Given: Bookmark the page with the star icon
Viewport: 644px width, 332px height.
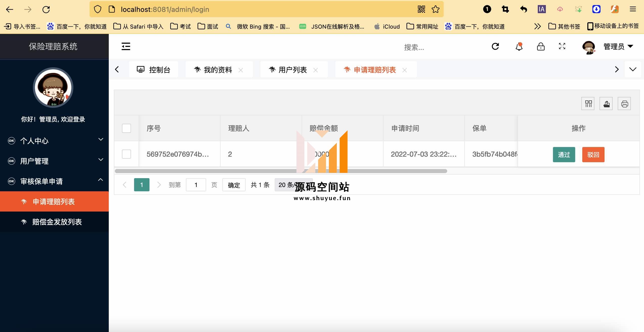Looking at the screenshot, I should click(x=436, y=9).
